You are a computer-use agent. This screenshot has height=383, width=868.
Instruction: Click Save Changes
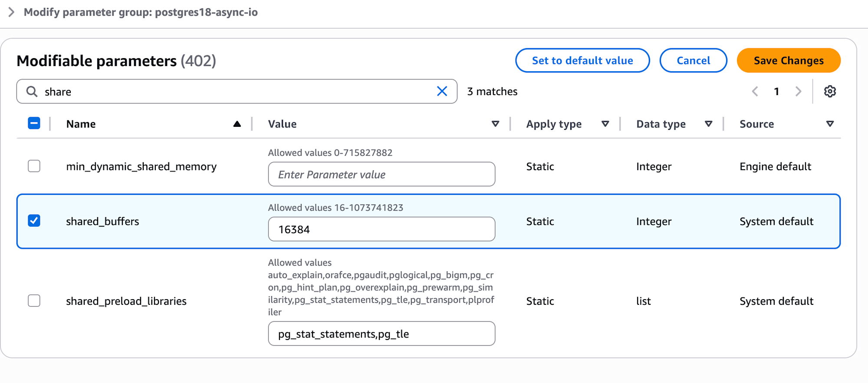pos(788,60)
